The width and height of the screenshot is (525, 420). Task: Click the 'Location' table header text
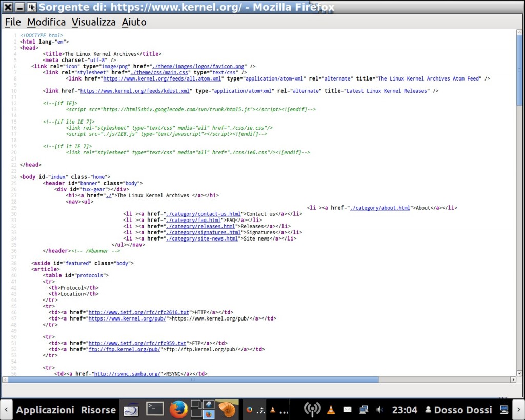(x=72, y=294)
